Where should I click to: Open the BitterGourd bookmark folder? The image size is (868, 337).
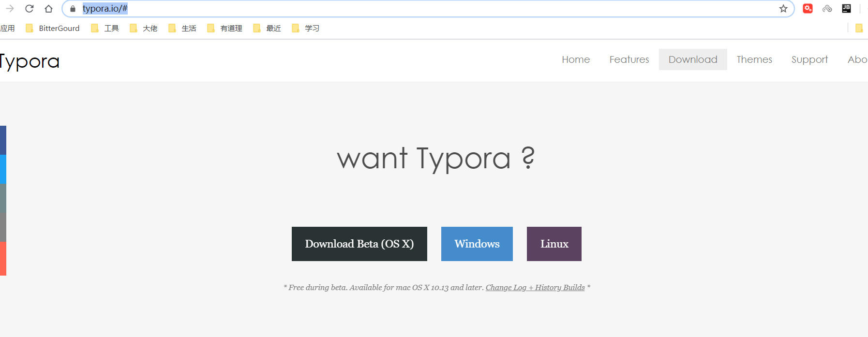(x=53, y=29)
